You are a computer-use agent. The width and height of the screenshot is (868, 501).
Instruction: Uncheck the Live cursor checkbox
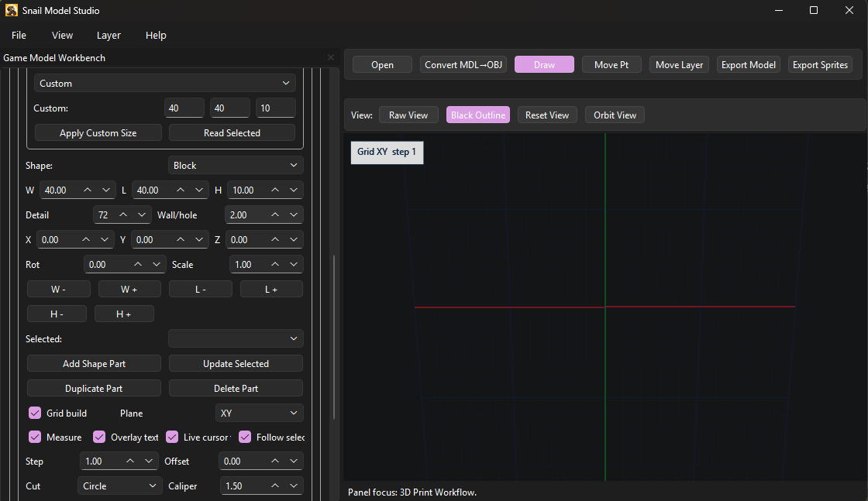tap(172, 437)
